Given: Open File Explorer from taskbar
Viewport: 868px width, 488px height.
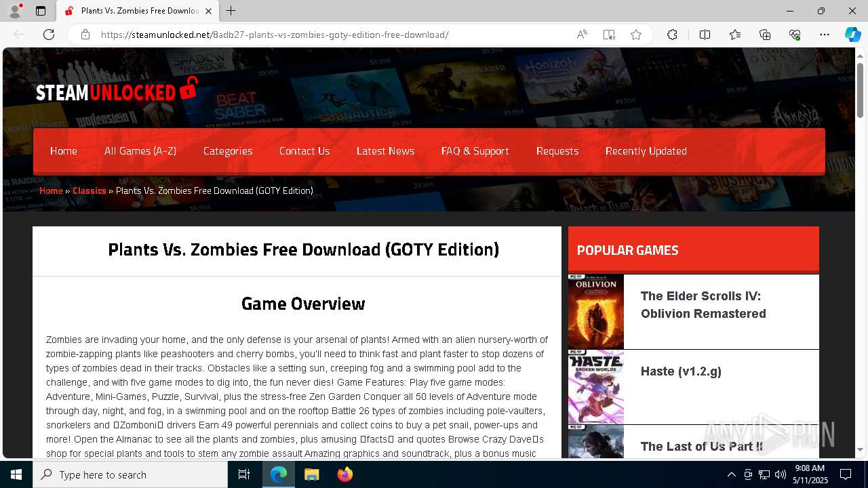Looking at the screenshot, I should [311, 474].
